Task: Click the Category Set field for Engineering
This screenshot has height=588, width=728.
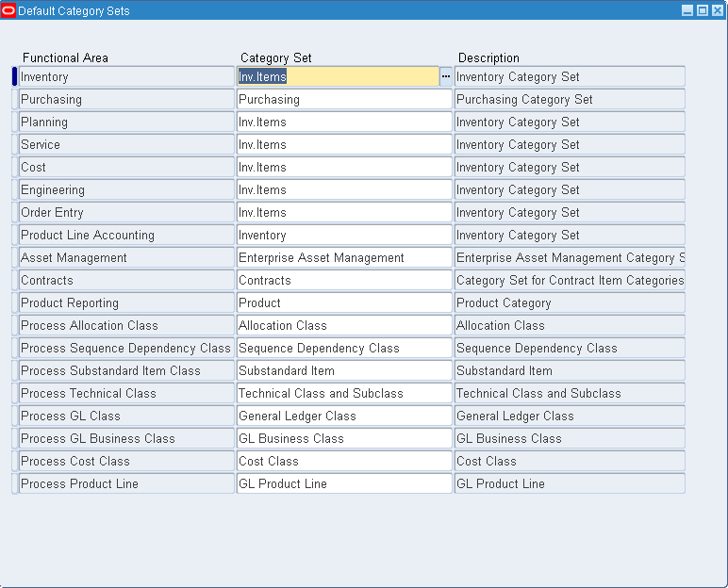Action: (344, 189)
